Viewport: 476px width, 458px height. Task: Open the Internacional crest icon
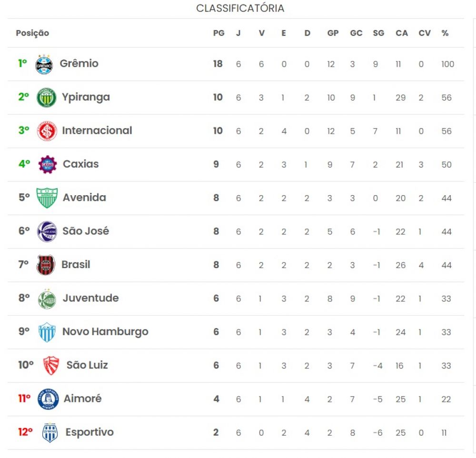(47, 131)
